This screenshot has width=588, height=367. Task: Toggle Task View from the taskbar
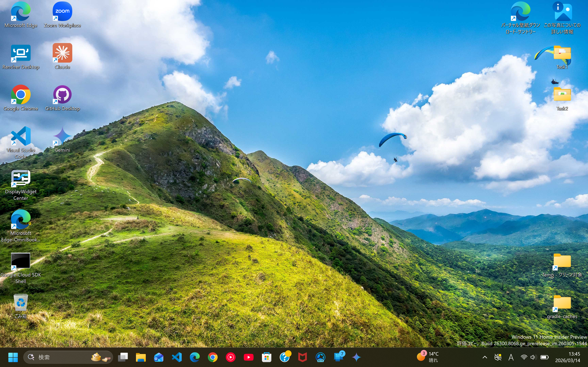[123, 357]
